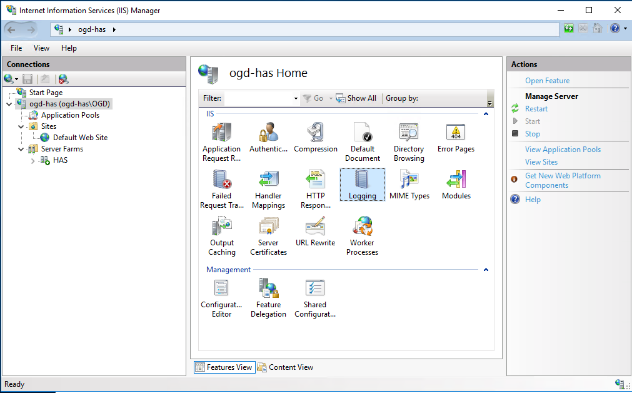The width and height of the screenshot is (632, 393).
Task: Collapse the IIS group section
Action: click(486, 114)
